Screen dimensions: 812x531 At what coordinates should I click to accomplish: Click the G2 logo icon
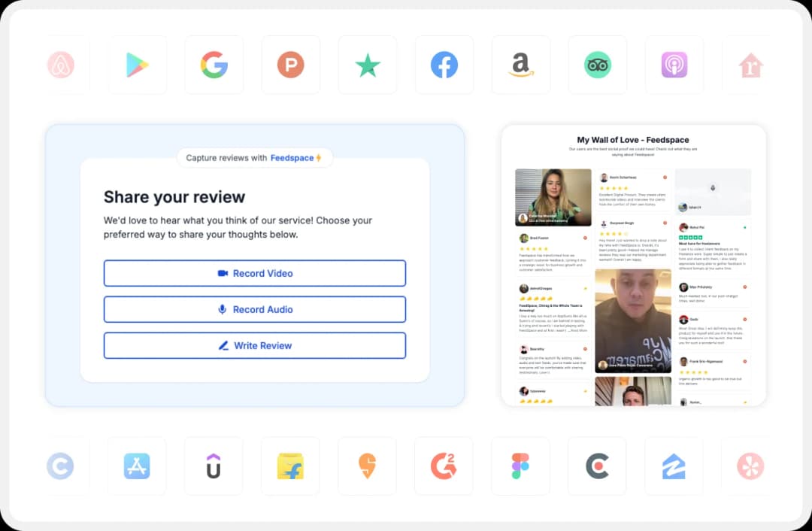444,466
